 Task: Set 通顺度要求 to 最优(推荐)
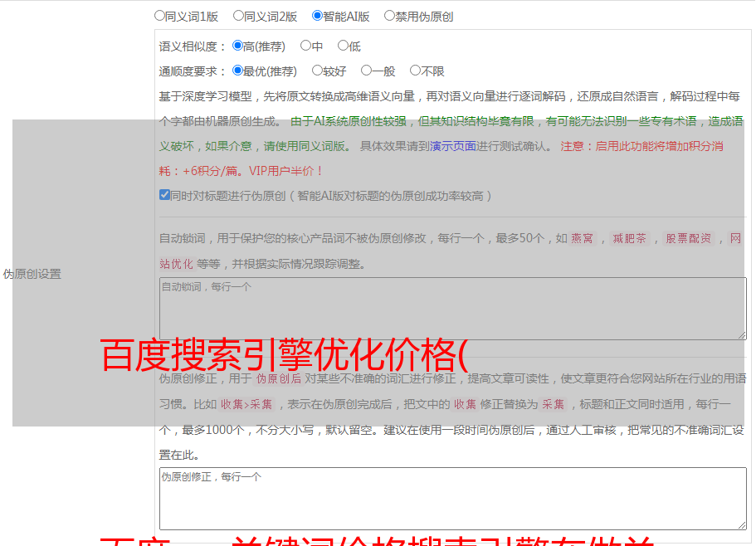point(237,71)
